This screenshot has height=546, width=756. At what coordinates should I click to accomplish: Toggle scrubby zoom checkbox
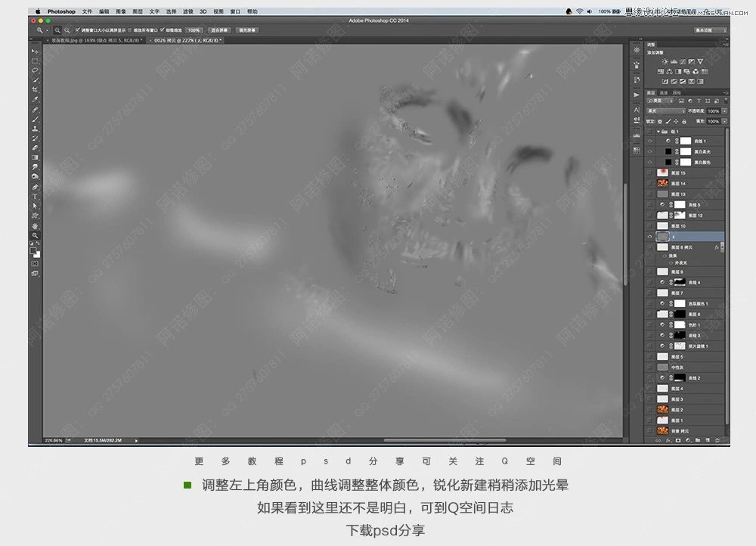163,30
